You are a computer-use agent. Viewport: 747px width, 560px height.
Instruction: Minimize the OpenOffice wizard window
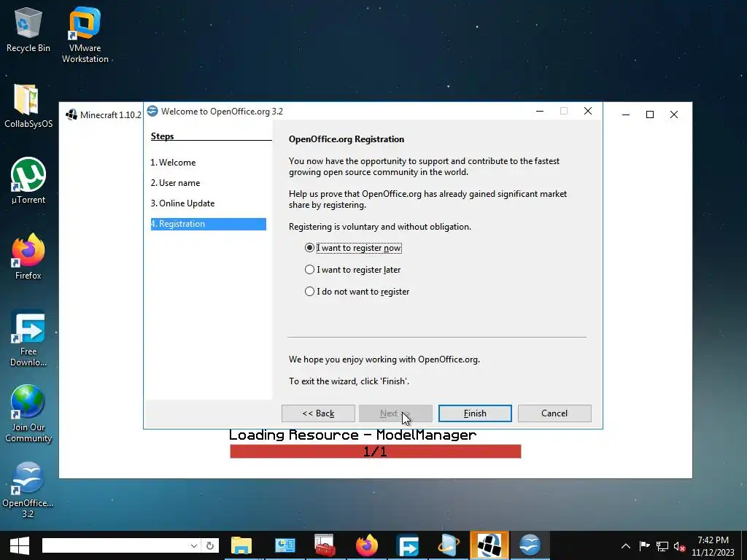(540, 111)
